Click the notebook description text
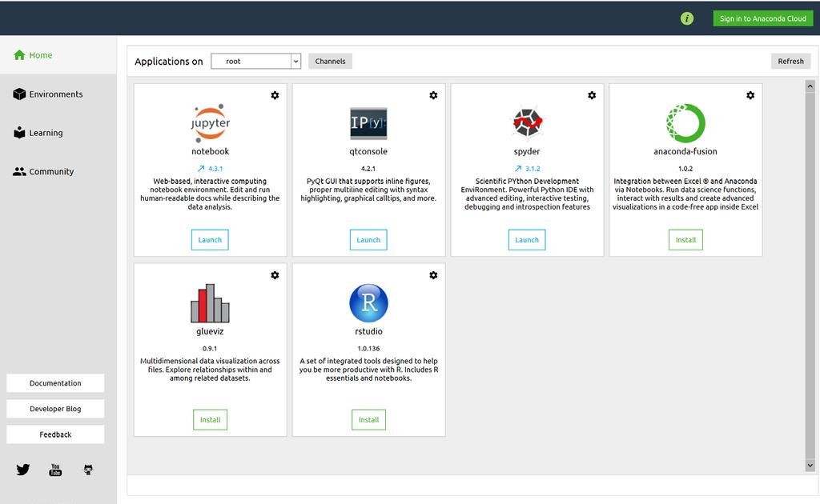This screenshot has height=504, width=820. pos(210,194)
